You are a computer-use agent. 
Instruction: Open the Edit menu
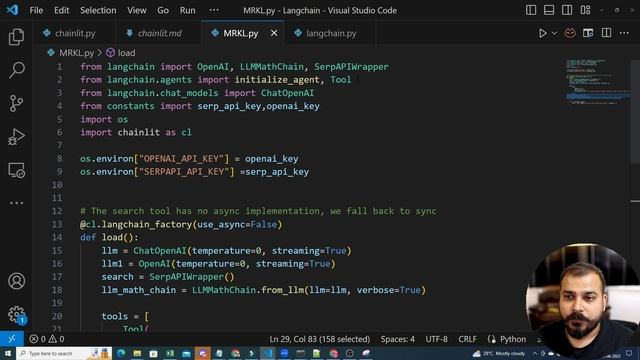coord(62,10)
